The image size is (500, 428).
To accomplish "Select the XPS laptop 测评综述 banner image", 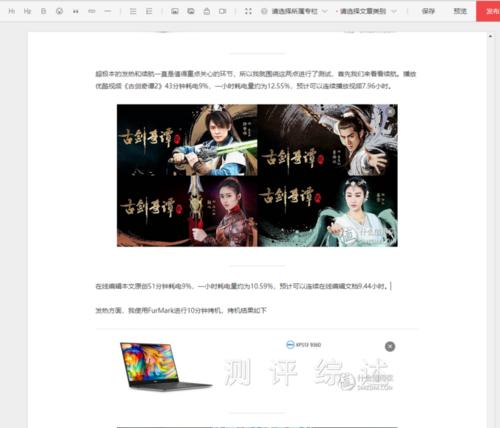I will click(x=257, y=366).
